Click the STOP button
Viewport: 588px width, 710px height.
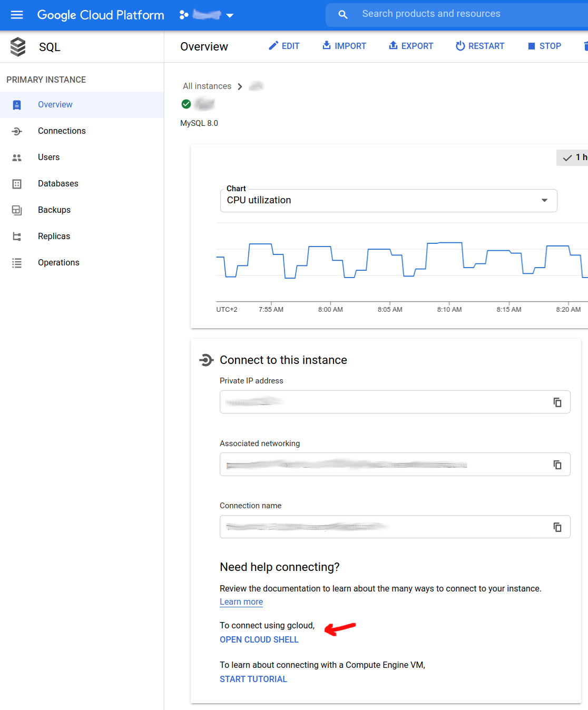pos(544,46)
